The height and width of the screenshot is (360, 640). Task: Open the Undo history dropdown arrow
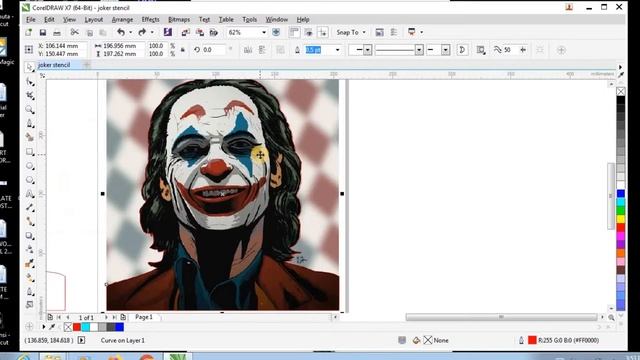(x=131, y=32)
